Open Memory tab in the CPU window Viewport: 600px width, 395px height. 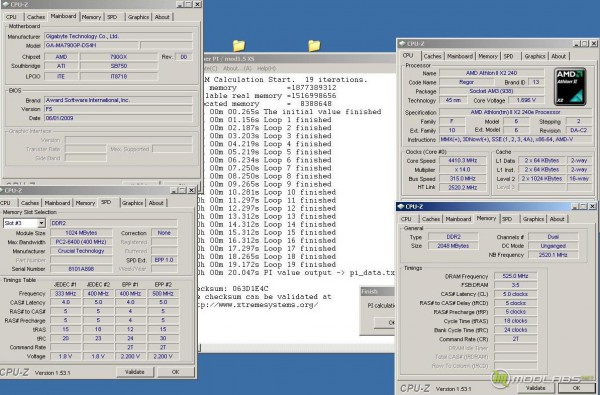[x=488, y=56]
